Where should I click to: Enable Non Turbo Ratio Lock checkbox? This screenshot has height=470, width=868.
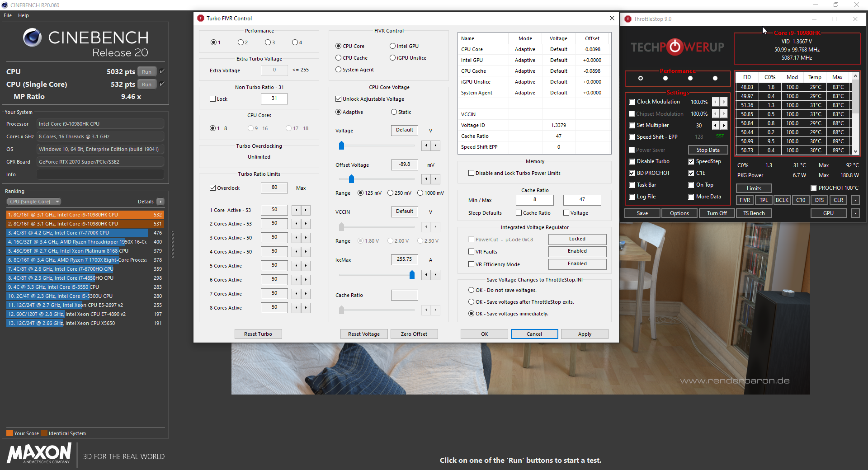212,99
